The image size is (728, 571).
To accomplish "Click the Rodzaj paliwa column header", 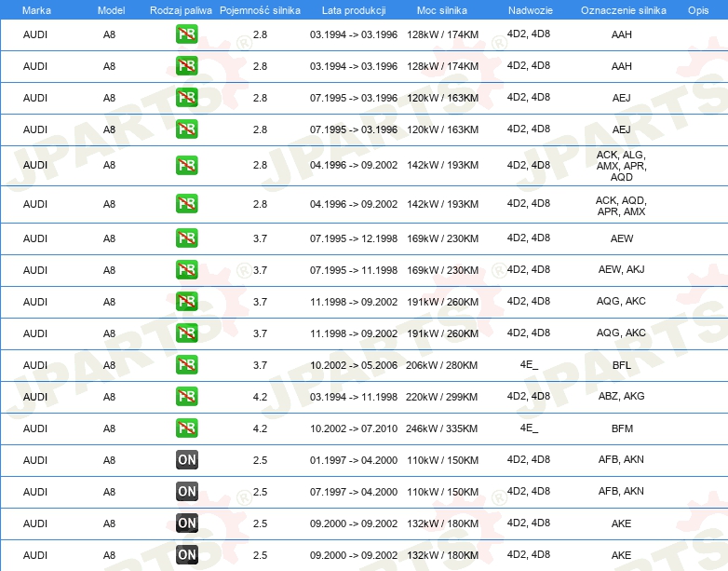I will coord(181,10).
